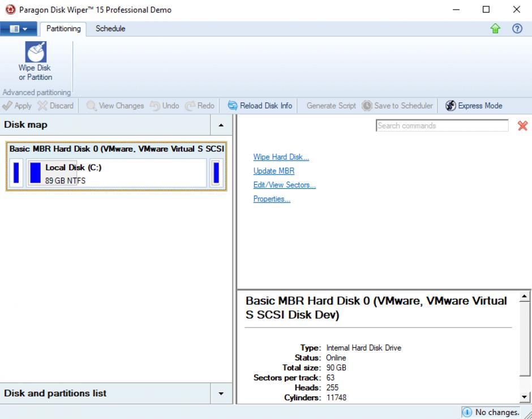Click the red X beside the search field
The image size is (532, 419).
point(522,126)
